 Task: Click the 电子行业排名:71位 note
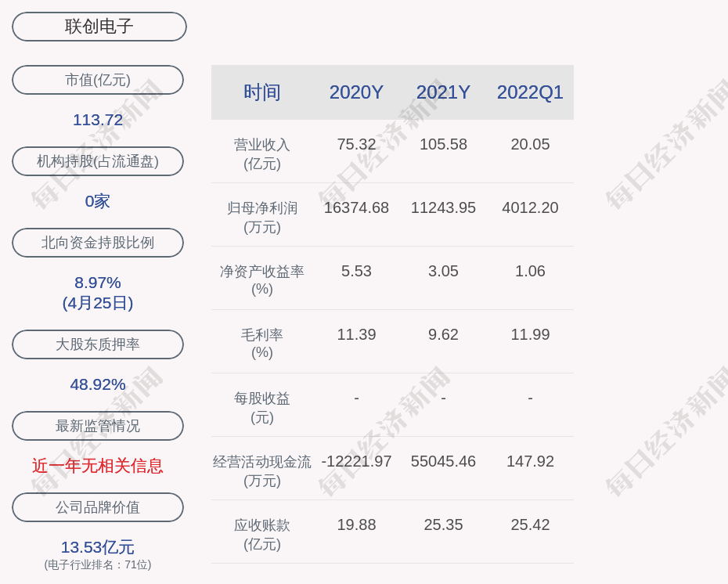click(98, 564)
